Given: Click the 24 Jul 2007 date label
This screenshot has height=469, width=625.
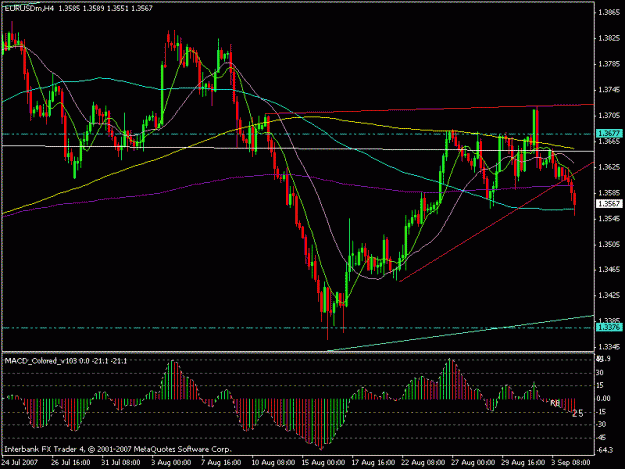Looking at the screenshot, I should pyautogui.click(x=20, y=462).
